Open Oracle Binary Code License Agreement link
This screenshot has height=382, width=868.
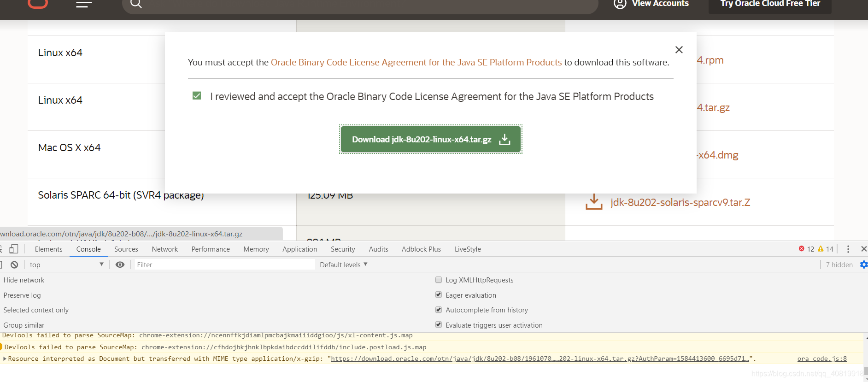pyautogui.click(x=416, y=62)
